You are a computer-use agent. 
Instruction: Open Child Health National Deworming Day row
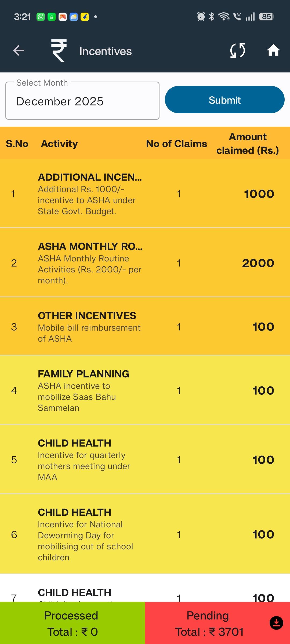tap(145, 534)
